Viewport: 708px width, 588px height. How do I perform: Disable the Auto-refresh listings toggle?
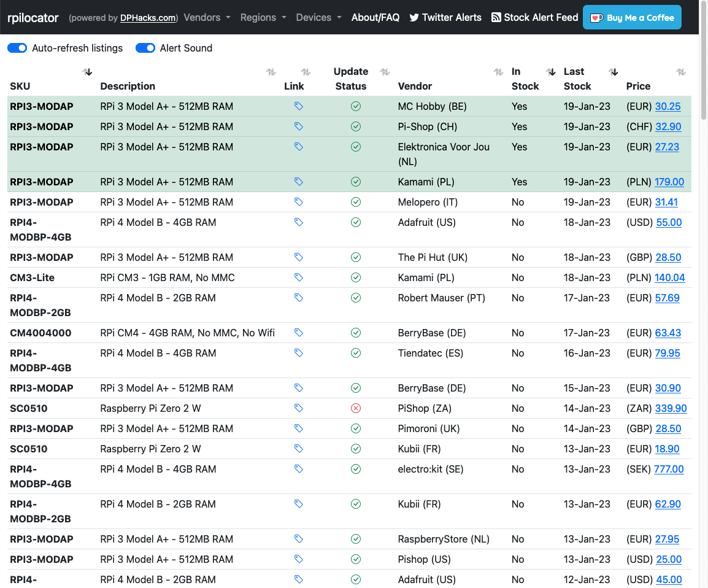click(17, 48)
